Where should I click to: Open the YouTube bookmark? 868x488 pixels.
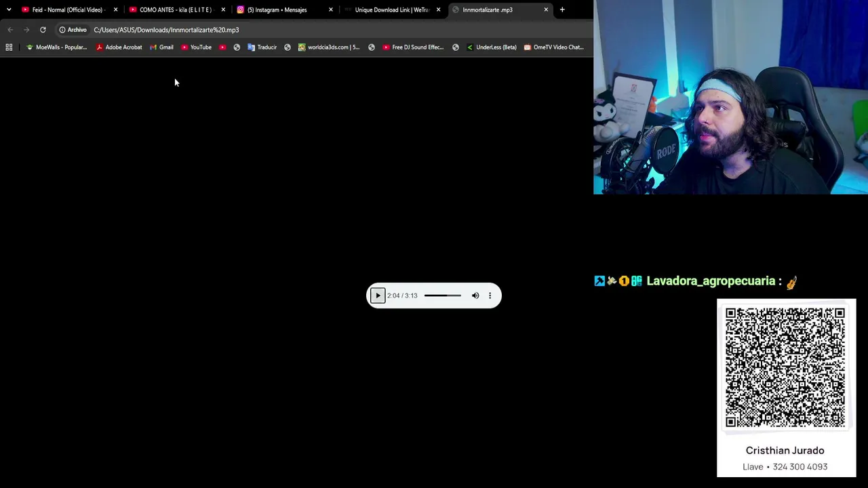pyautogui.click(x=196, y=47)
